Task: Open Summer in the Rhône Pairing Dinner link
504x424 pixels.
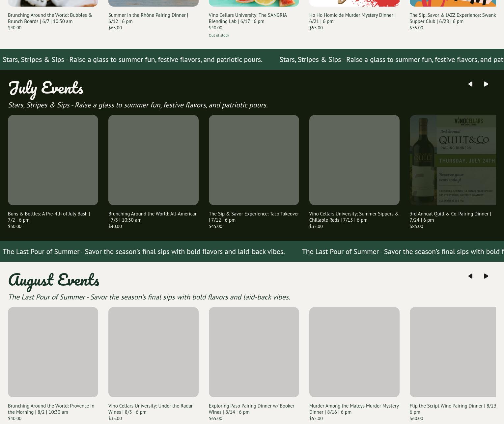Action: [148, 18]
